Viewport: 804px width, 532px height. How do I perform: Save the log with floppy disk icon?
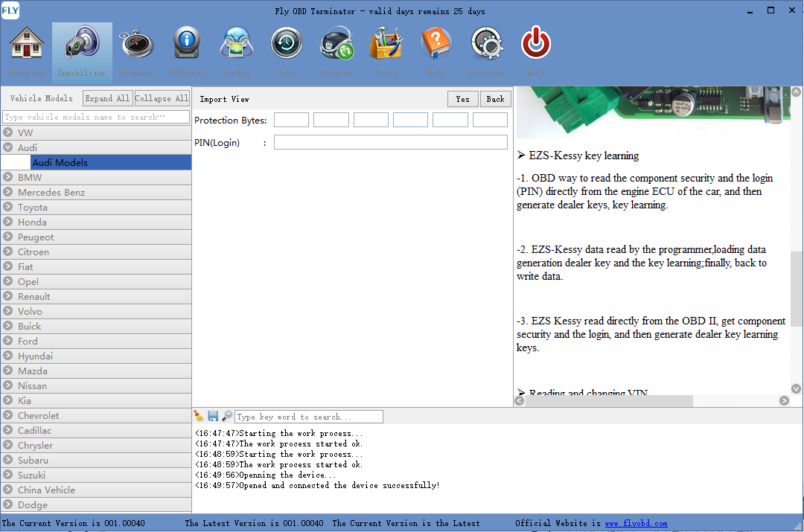tap(213, 417)
